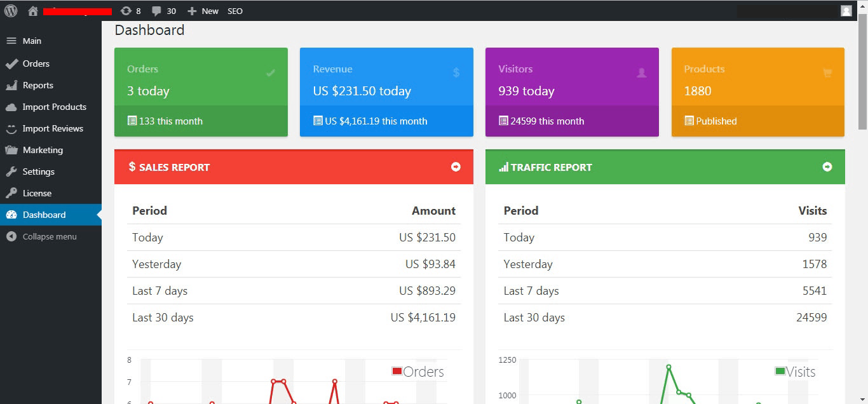Select the active Dashboard menu item
The width and height of the screenshot is (868, 404).
click(x=51, y=215)
